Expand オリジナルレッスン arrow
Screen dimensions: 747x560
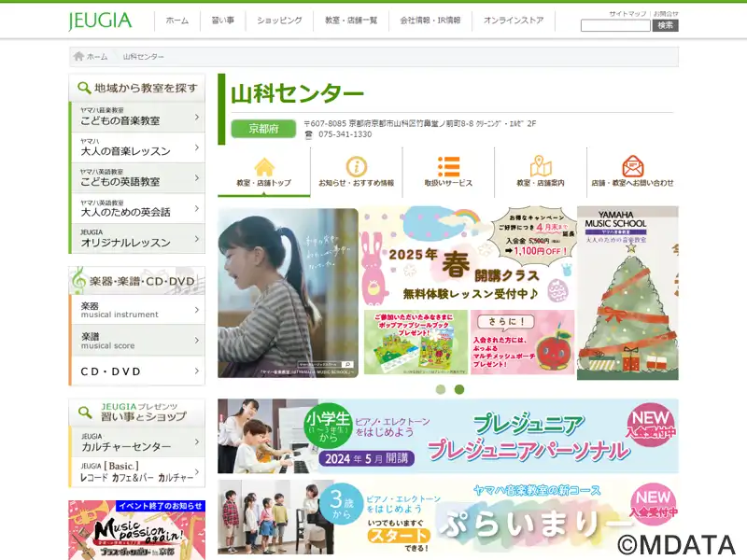coord(197,239)
